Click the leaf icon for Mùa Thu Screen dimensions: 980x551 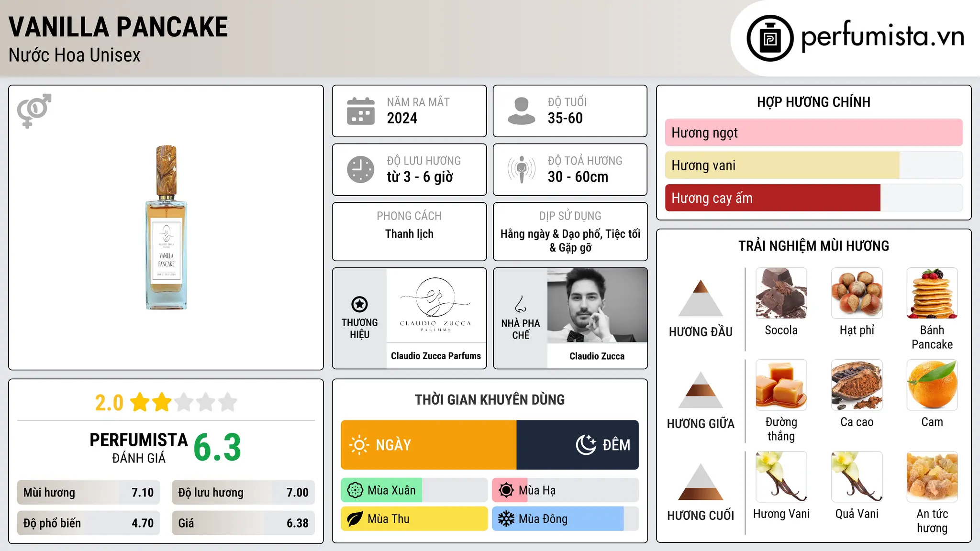click(x=355, y=519)
